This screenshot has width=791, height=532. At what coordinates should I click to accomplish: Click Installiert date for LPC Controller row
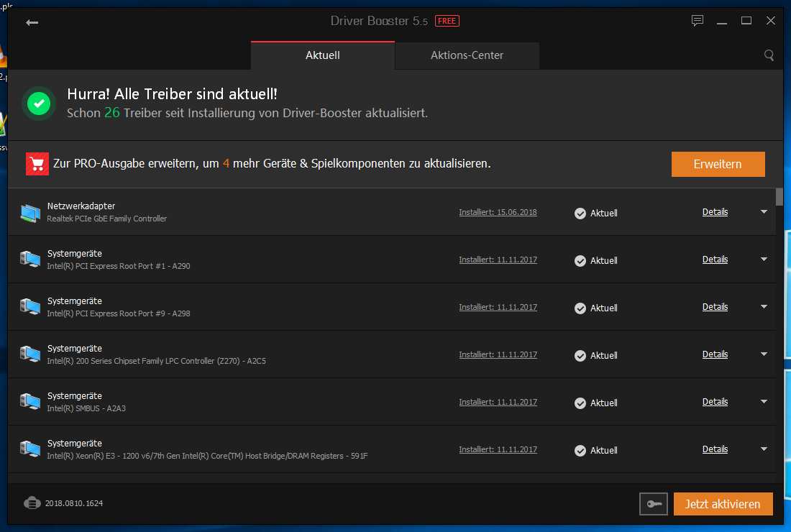pyautogui.click(x=498, y=354)
